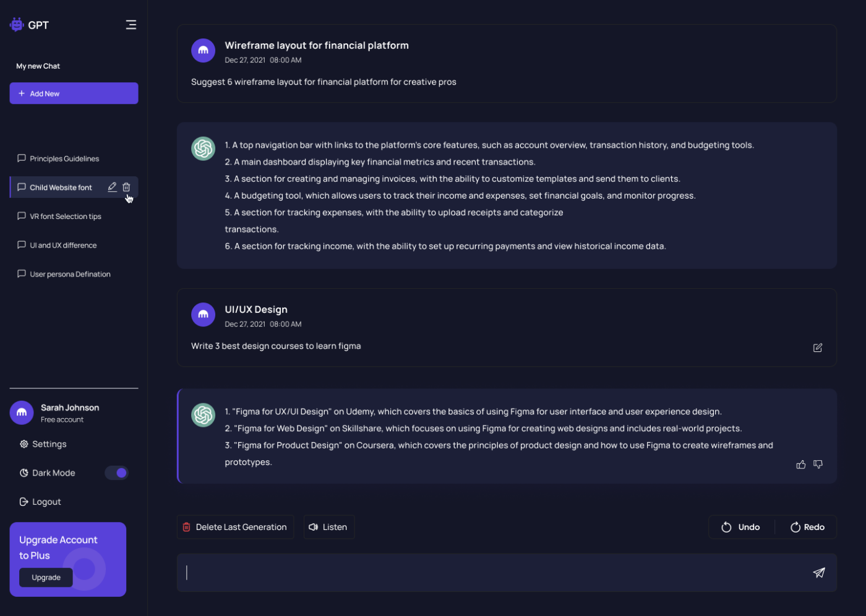866x616 pixels.
Task: Click the pencil rename icon beside Child Website font
Action: 112,187
